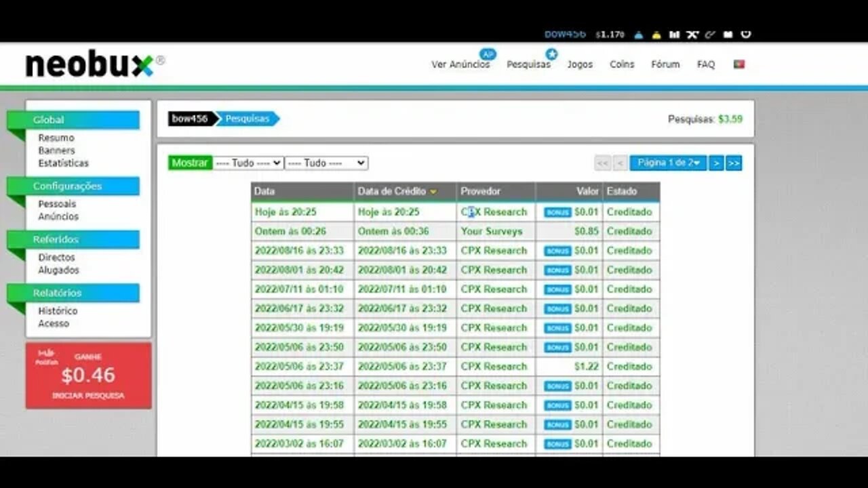The height and width of the screenshot is (488, 868).
Task: Jump to last page with >> button
Action: (734, 163)
